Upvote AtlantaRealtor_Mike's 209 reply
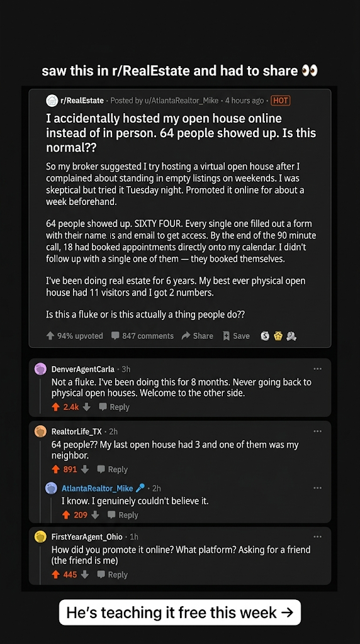The height and width of the screenshot is (644, 360). pyautogui.click(x=65, y=515)
